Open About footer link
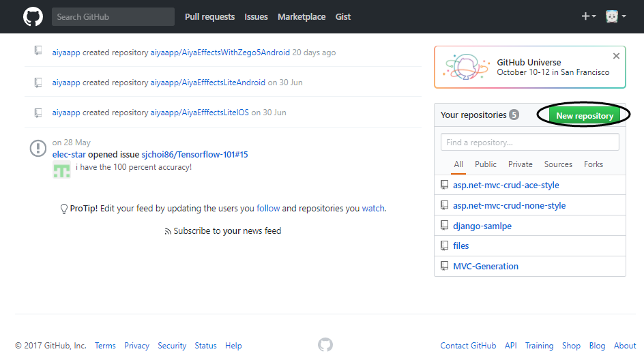This screenshot has width=644, height=358. point(625,346)
